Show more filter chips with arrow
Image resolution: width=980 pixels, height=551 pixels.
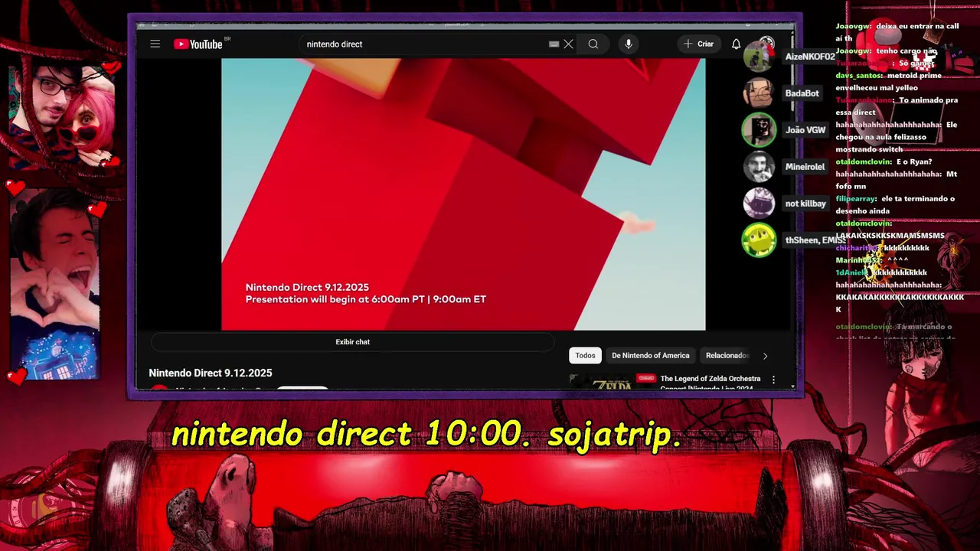click(765, 356)
